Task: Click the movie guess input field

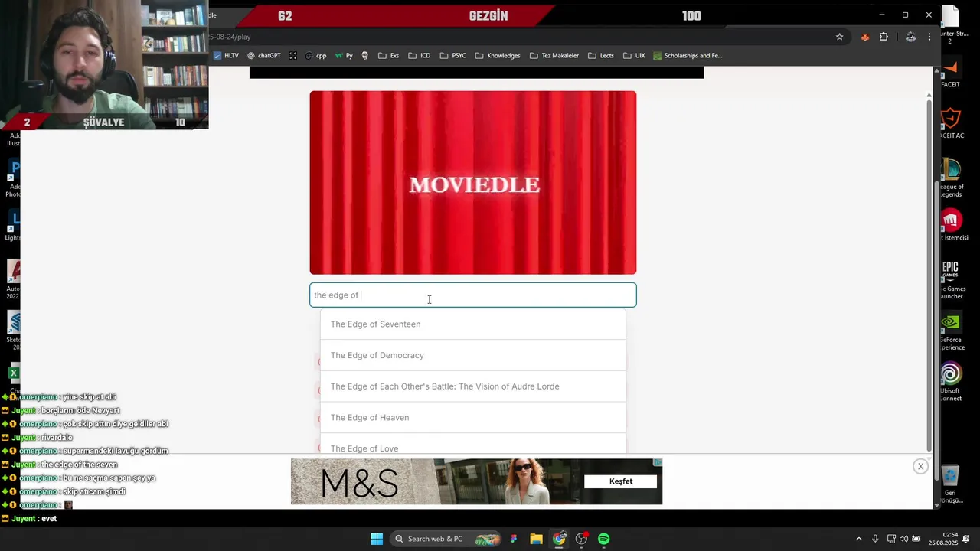Action: (472, 295)
